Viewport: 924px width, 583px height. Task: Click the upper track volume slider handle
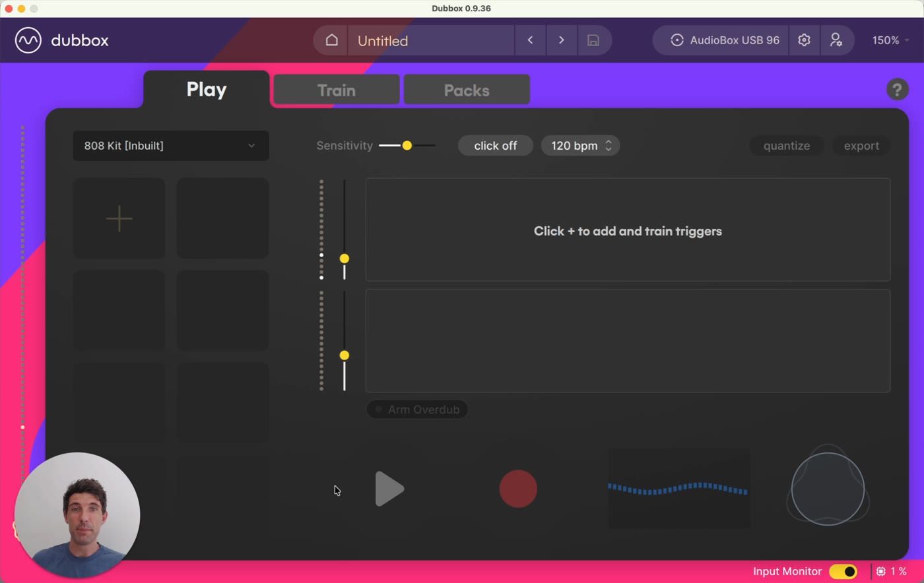345,259
